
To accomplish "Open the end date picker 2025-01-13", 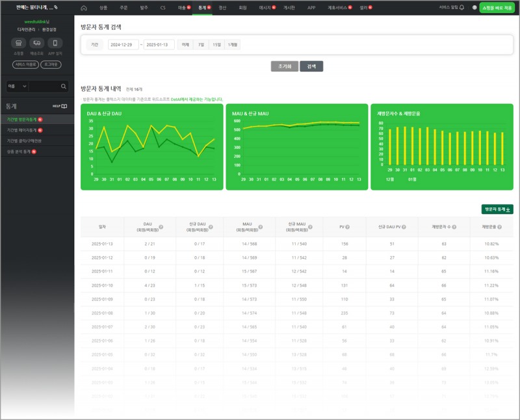I will click(x=159, y=45).
